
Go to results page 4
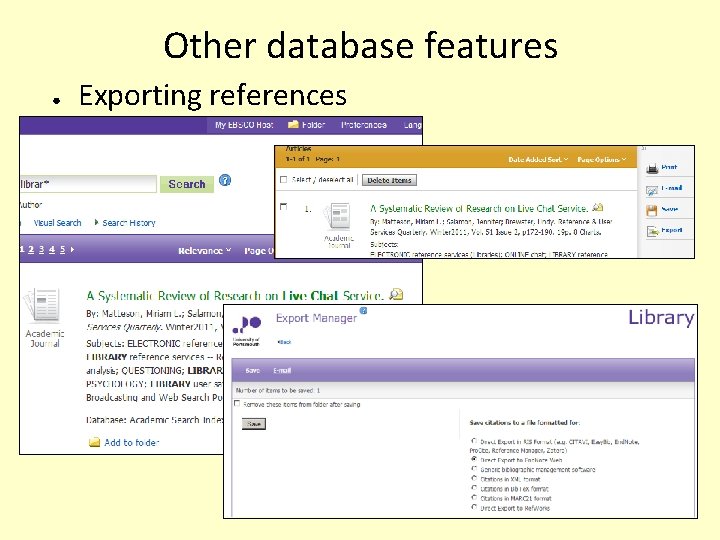pos(52,249)
